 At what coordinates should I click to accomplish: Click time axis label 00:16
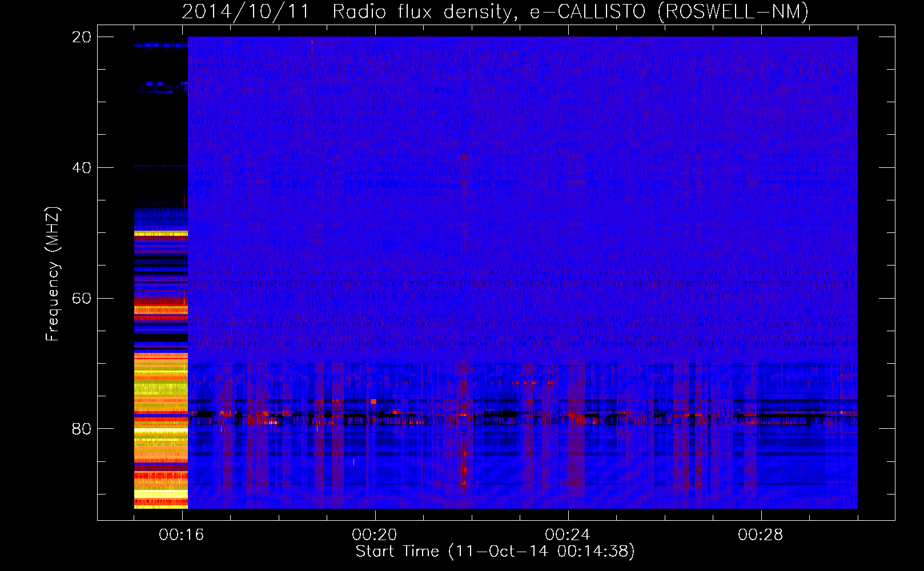coord(182,535)
